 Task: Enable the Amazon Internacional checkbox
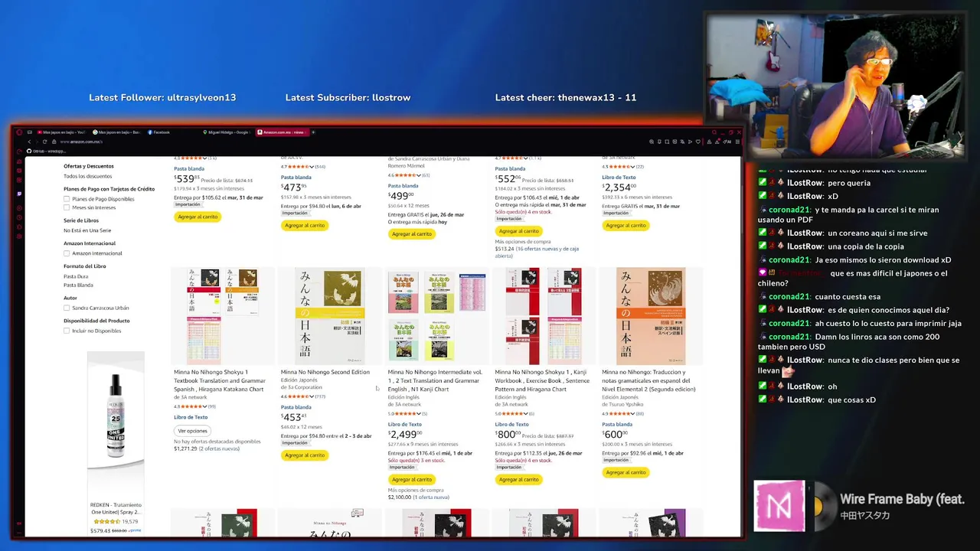point(67,253)
